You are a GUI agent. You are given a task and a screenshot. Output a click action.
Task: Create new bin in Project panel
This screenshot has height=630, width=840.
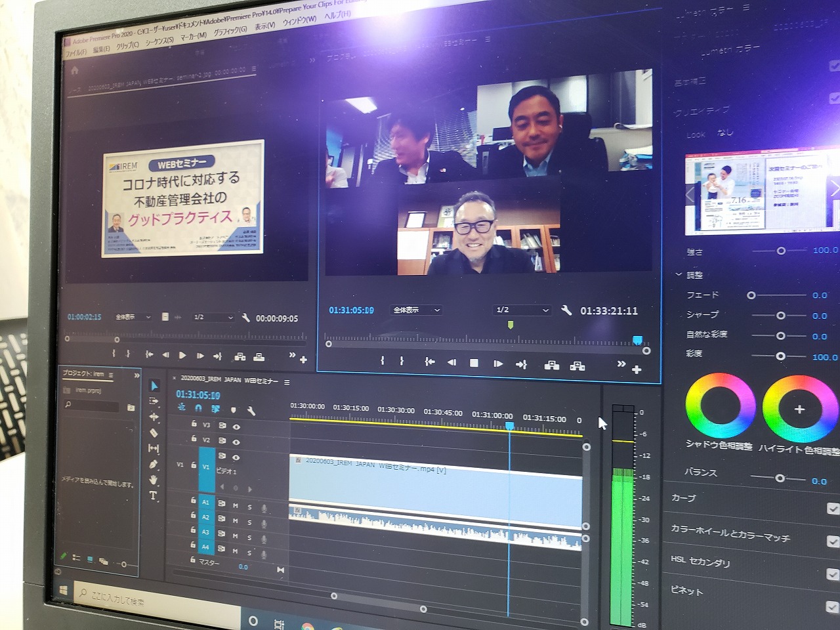pos(131,408)
